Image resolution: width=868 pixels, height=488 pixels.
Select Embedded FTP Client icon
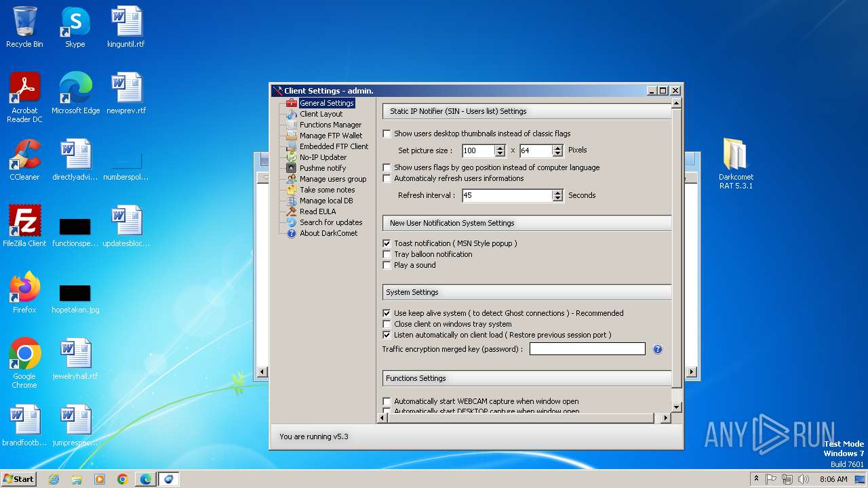point(292,146)
